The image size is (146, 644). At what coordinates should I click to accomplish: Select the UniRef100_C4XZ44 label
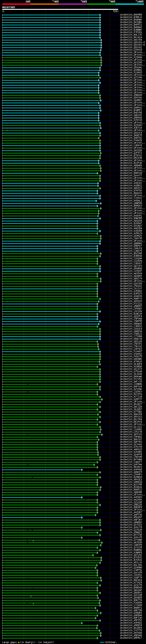(x=131, y=311)
